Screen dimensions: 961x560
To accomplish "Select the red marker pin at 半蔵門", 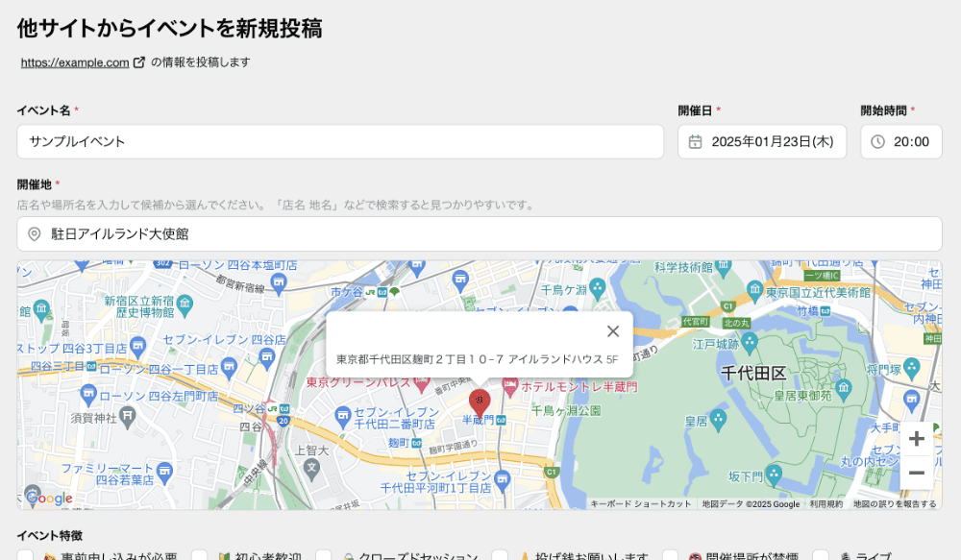I will [480, 402].
